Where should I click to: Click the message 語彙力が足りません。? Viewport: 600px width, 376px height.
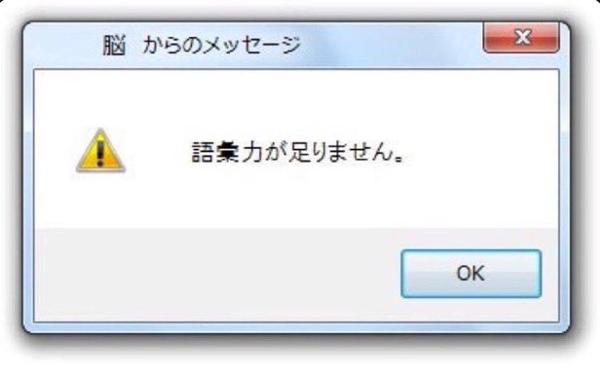297,152
